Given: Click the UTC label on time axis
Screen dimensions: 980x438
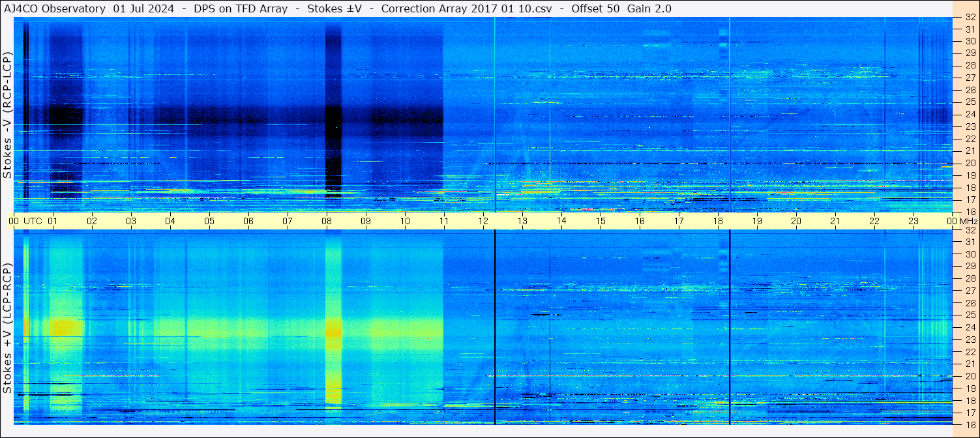Looking at the screenshot, I should point(33,221).
